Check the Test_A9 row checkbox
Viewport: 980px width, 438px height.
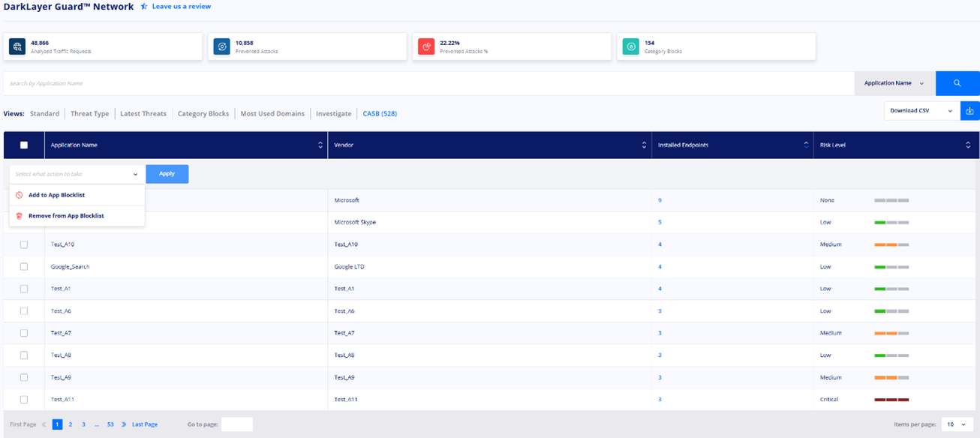(x=24, y=377)
